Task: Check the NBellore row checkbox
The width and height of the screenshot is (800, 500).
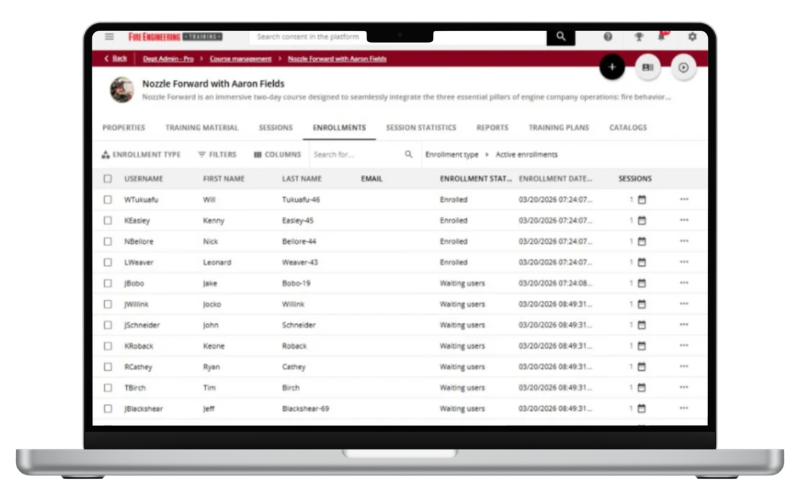Action: pyautogui.click(x=108, y=241)
